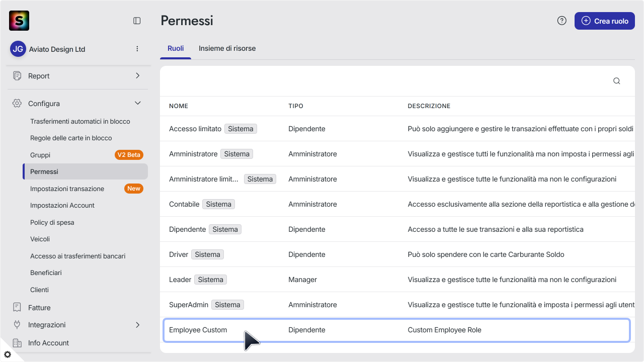
Task: Open the Veicoli menu item
Action: (40, 239)
